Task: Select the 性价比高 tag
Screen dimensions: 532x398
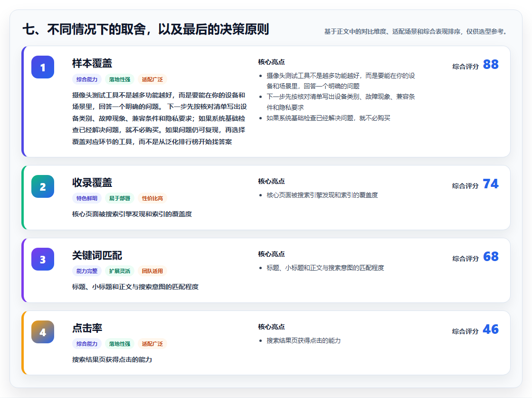Action: click(x=152, y=198)
